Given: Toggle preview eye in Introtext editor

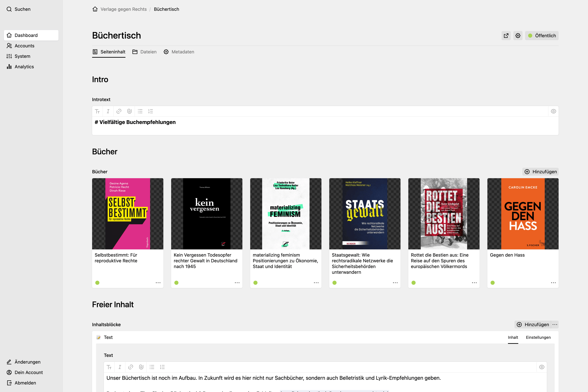Looking at the screenshot, I should 553,111.
